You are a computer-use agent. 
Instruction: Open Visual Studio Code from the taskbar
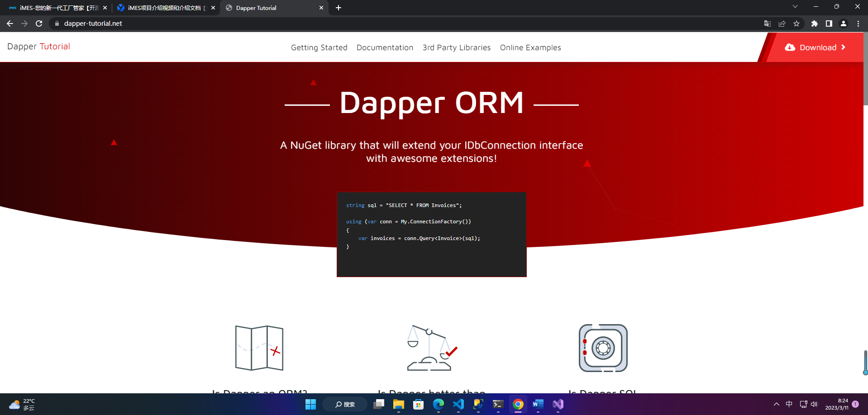click(458, 404)
